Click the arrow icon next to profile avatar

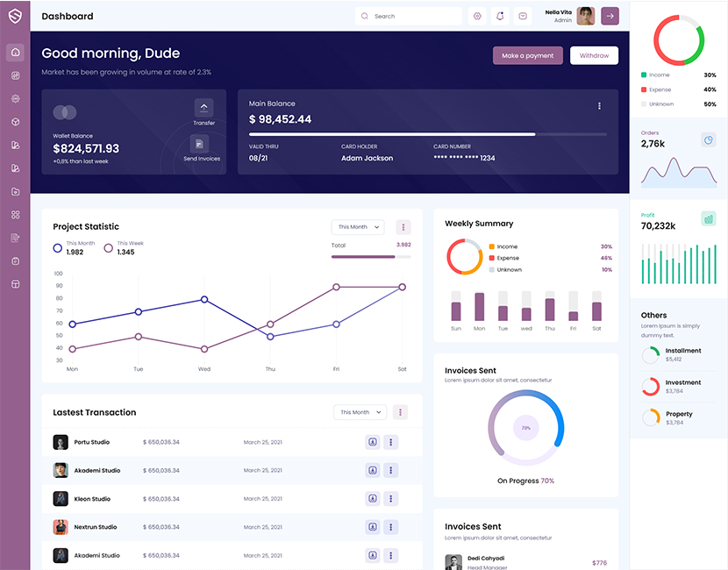[610, 16]
